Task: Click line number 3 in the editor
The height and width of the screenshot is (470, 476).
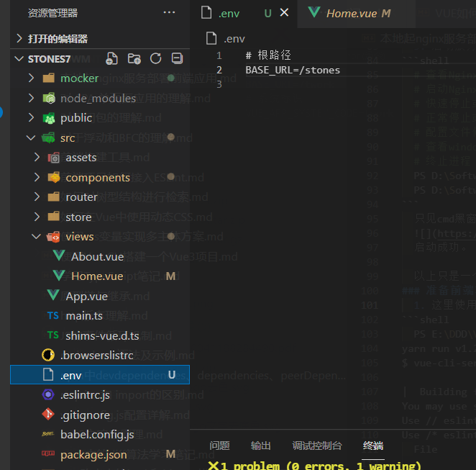Action: pos(219,84)
